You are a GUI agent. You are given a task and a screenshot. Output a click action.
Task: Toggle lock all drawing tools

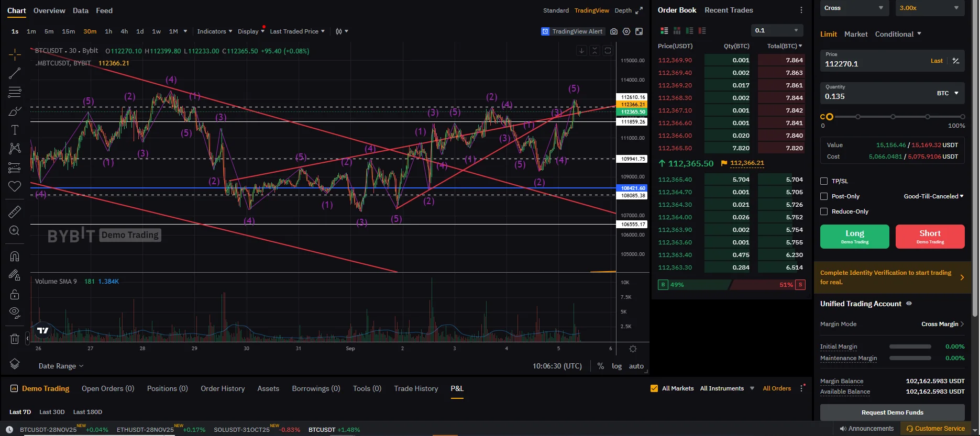15,294
